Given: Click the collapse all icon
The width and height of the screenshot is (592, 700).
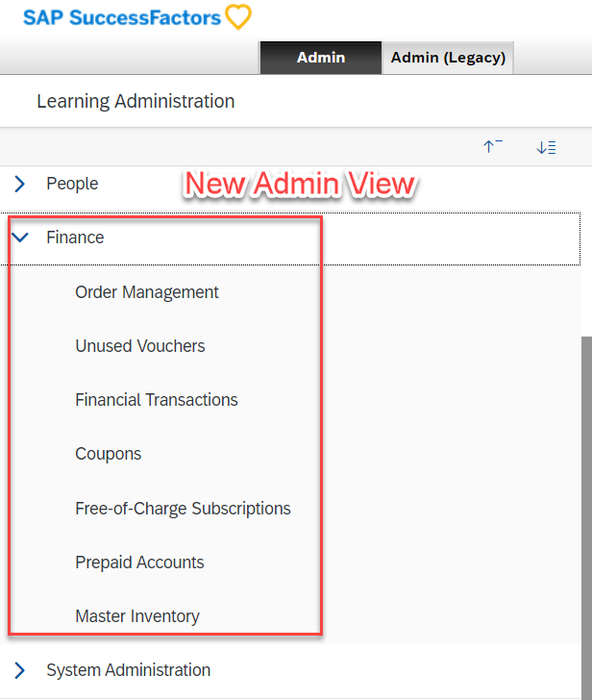Looking at the screenshot, I should pos(492,146).
